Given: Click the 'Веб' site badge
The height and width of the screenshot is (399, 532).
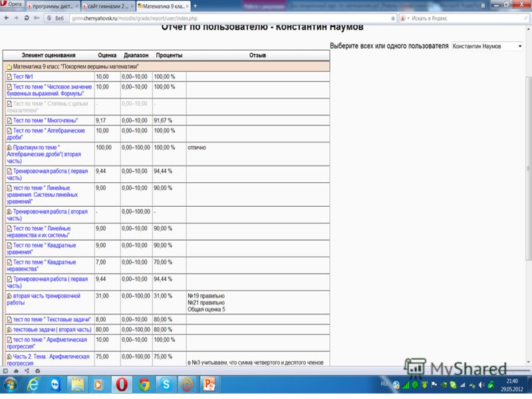Looking at the screenshot, I should (56, 19).
